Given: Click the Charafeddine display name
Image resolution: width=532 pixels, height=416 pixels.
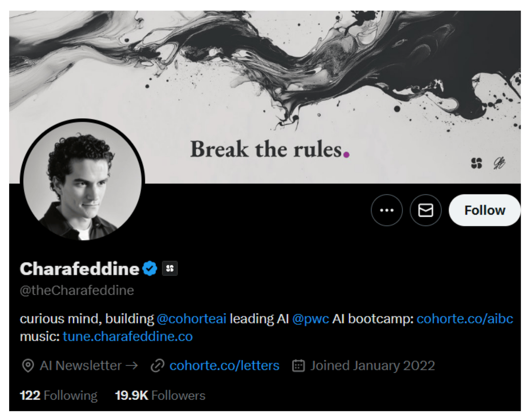Looking at the screenshot, I should (x=80, y=268).
